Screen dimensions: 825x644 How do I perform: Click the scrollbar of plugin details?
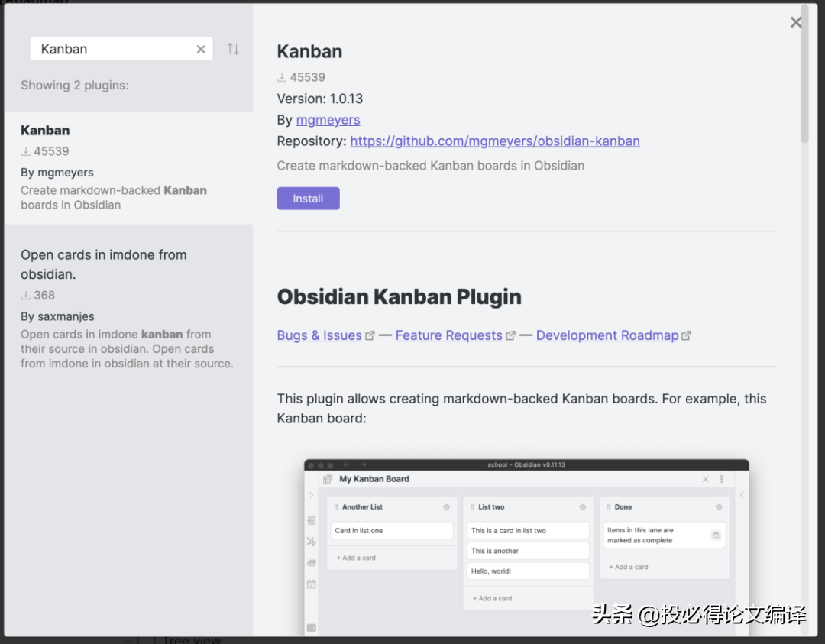coord(804,73)
